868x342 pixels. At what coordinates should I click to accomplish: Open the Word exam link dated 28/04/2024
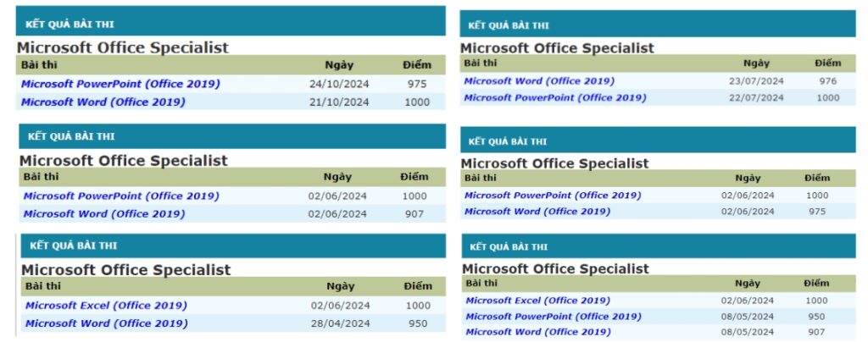[106, 323]
